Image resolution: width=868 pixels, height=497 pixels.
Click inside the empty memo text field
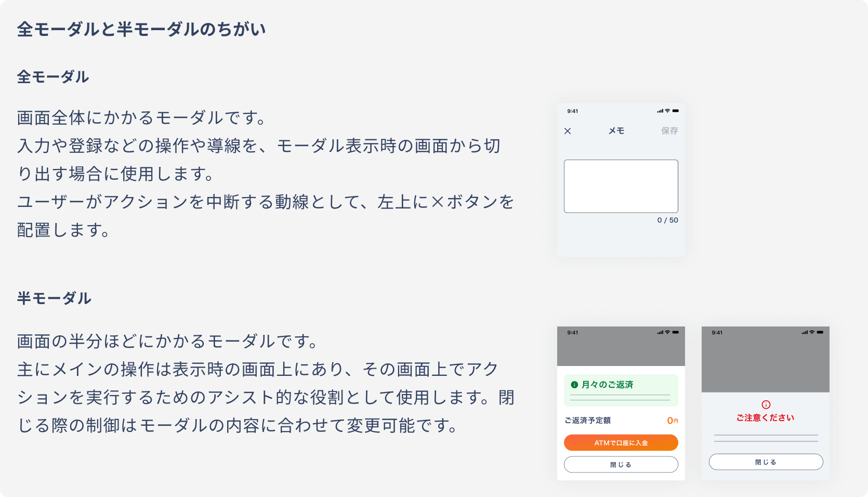coord(621,186)
